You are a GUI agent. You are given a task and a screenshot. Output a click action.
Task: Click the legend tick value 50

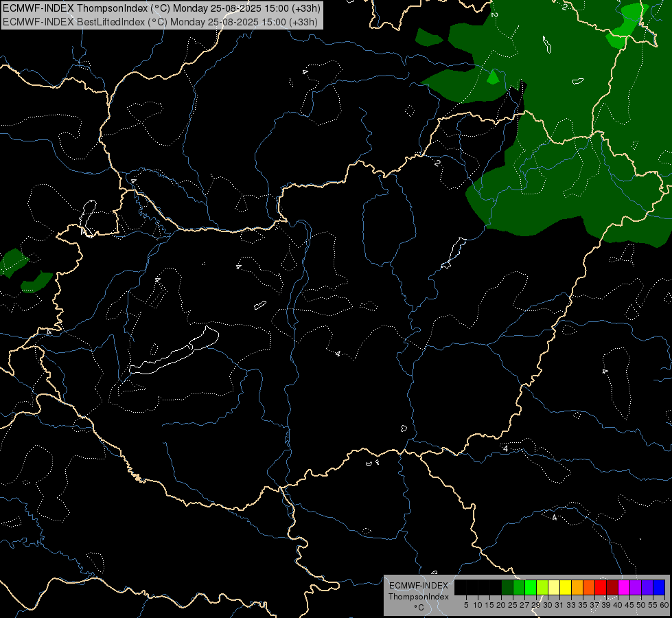pos(640,605)
